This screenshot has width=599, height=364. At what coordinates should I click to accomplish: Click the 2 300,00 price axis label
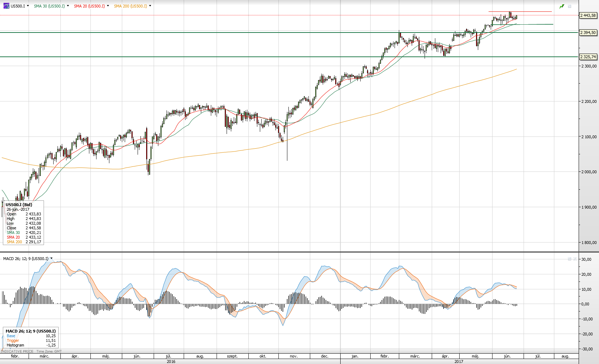click(x=589, y=66)
